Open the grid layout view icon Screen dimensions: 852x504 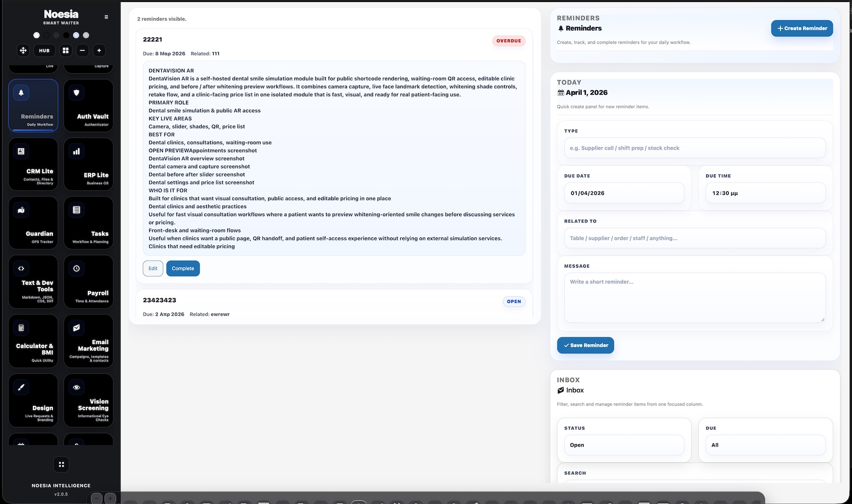pyautogui.click(x=66, y=50)
